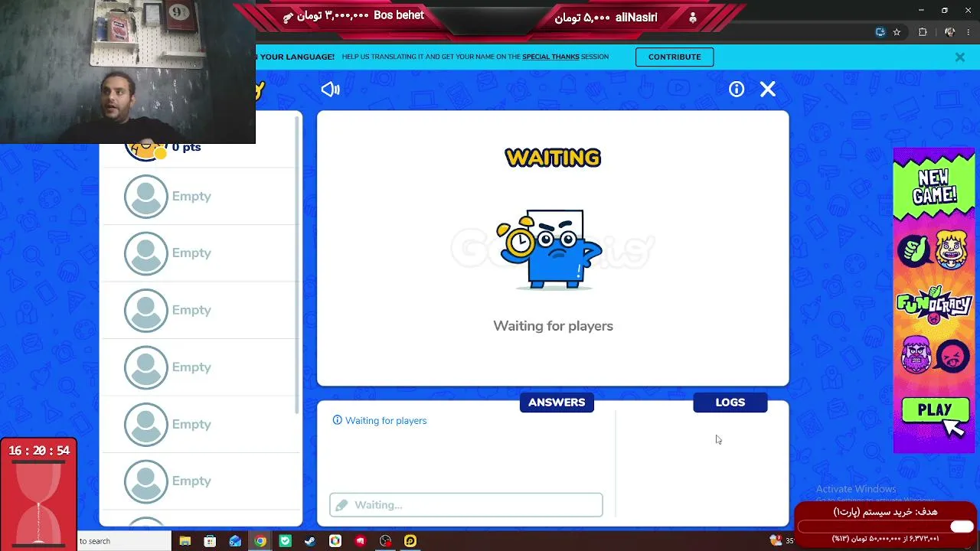The image size is (980, 551).
Task: Open the Mail app on the taskbar
Action: click(235, 541)
